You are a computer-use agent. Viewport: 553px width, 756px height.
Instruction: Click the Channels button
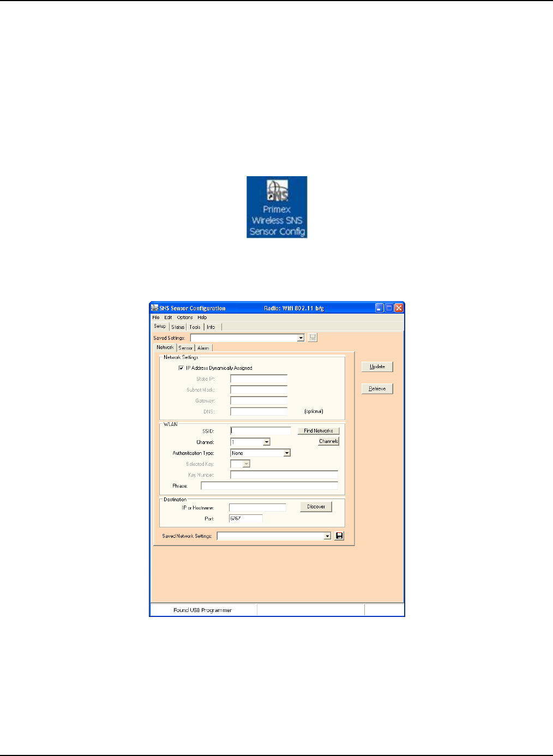(x=329, y=441)
